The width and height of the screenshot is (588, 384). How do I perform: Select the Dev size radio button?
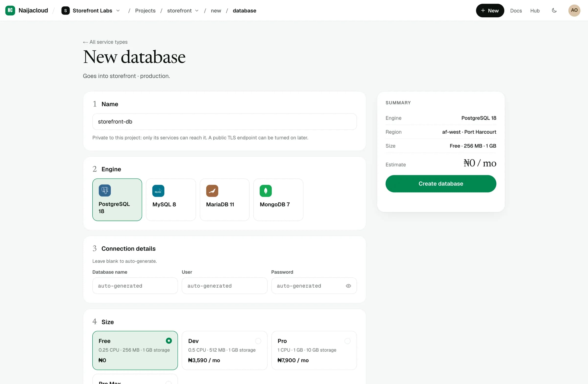pyautogui.click(x=258, y=341)
